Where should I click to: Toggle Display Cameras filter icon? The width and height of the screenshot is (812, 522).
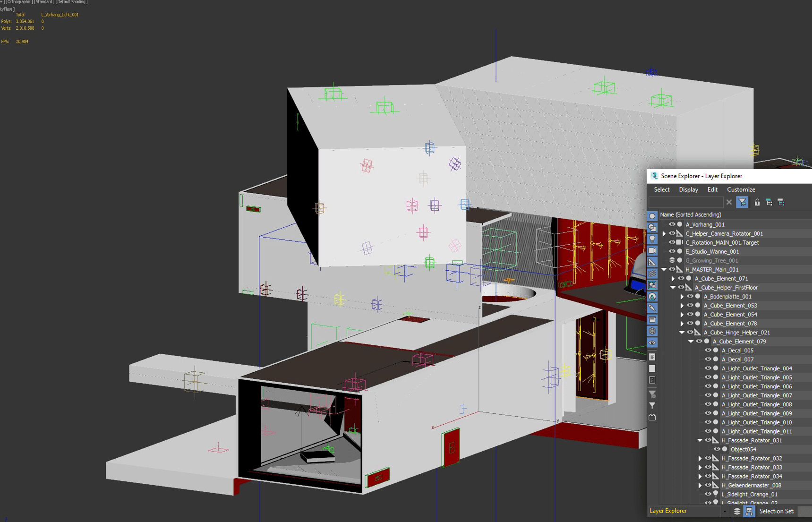pyautogui.click(x=652, y=250)
